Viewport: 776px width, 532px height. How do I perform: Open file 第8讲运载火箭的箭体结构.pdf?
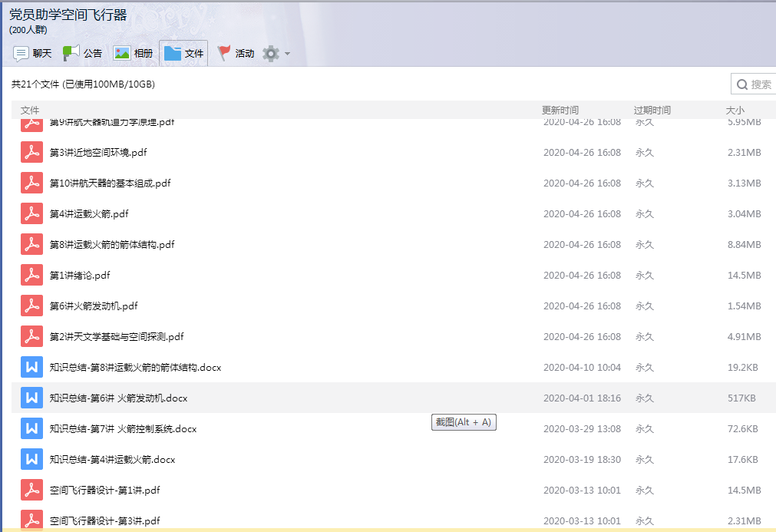[112, 244]
